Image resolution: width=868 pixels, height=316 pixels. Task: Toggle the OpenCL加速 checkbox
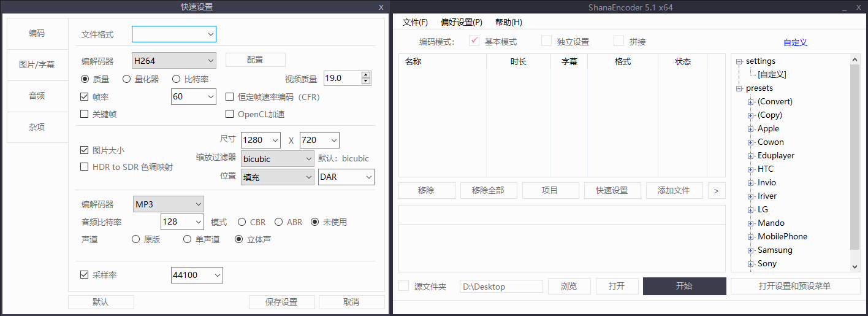[230, 114]
